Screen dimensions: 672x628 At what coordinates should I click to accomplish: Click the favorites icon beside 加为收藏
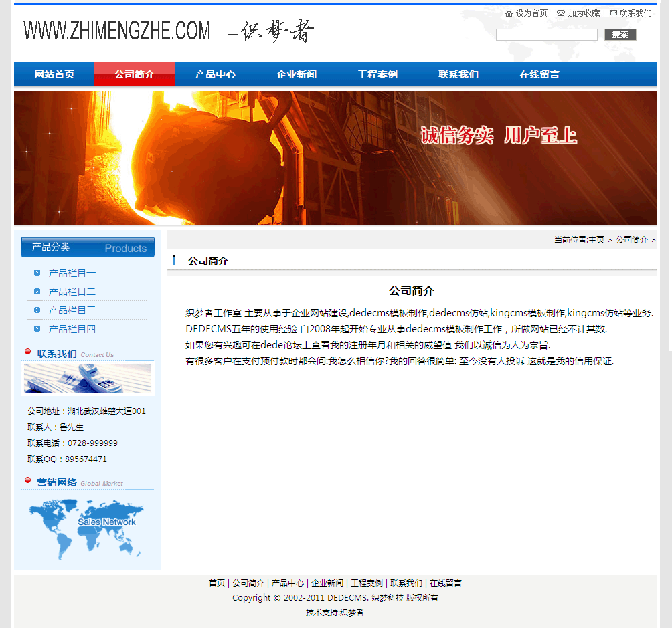point(561,13)
